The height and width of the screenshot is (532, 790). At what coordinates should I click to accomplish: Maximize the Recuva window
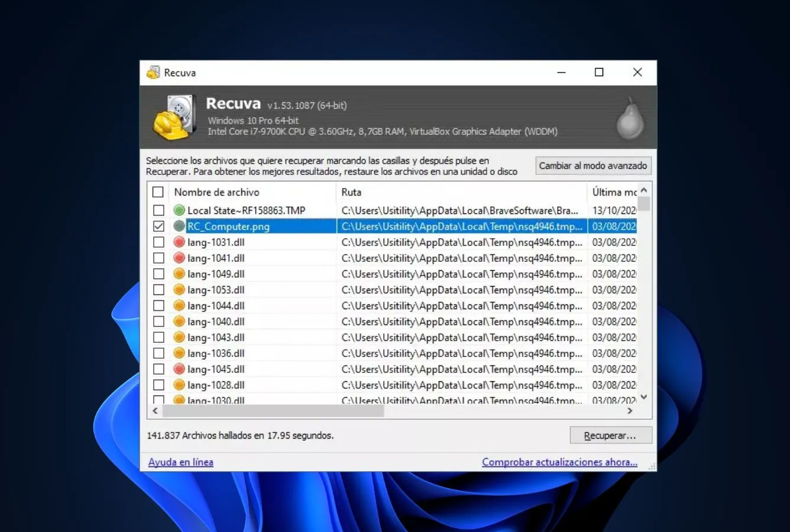[x=599, y=72]
